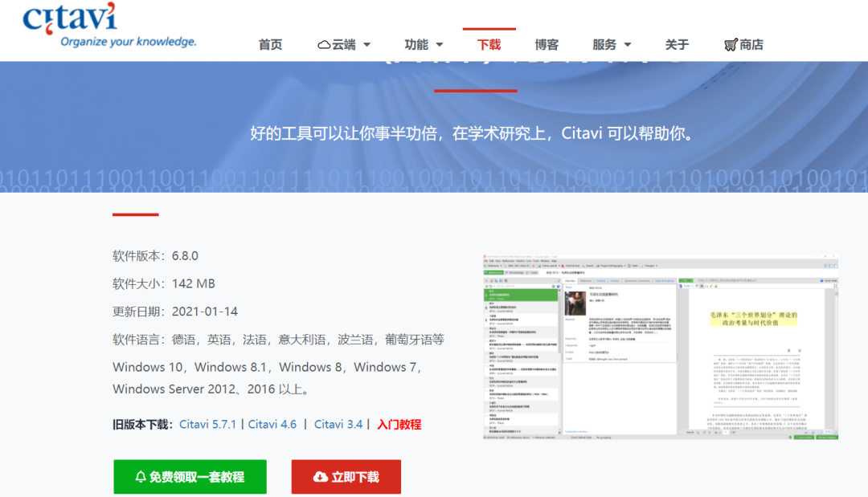The image size is (868, 497).
Task: Click the cloud icon beside 云端
Action: point(324,45)
